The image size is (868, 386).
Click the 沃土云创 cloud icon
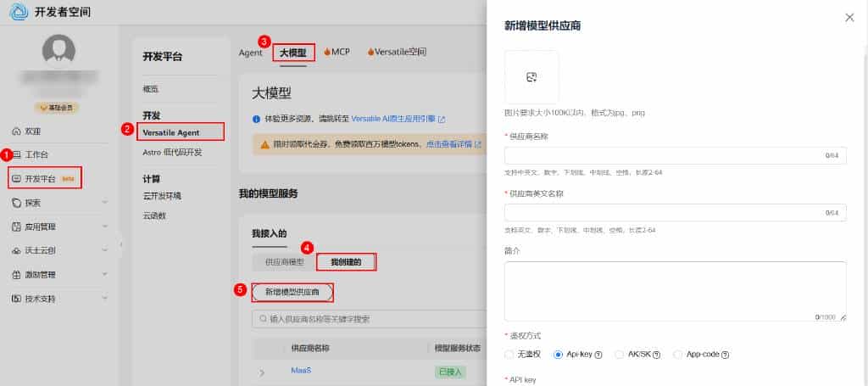[x=16, y=250]
